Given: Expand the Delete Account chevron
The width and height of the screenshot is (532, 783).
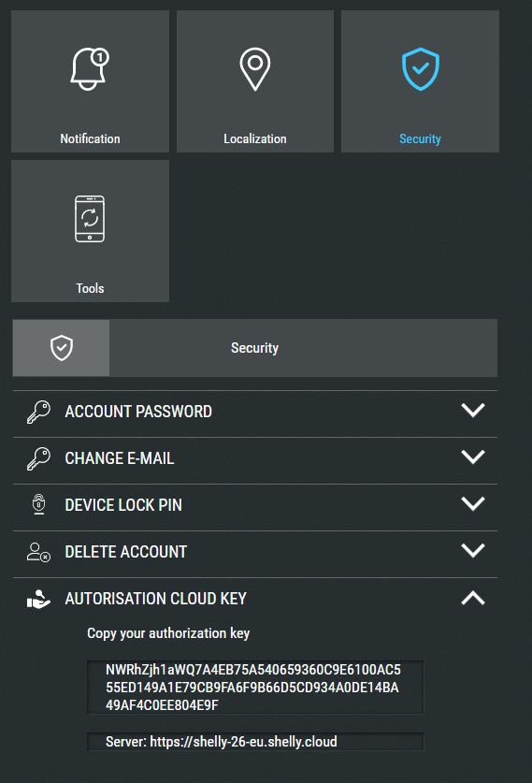Looking at the screenshot, I should click(x=473, y=550).
